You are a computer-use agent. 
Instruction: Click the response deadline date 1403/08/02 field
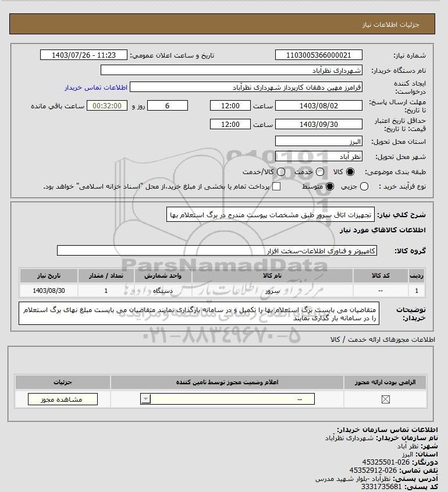pos(318,106)
